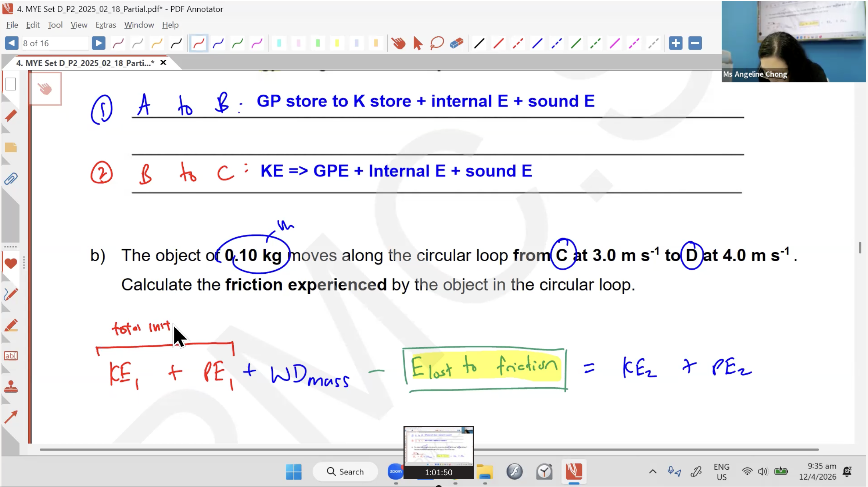Pick the lavender highlighter swatch
This screenshot has width=868, height=487.
[x=356, y=43]
